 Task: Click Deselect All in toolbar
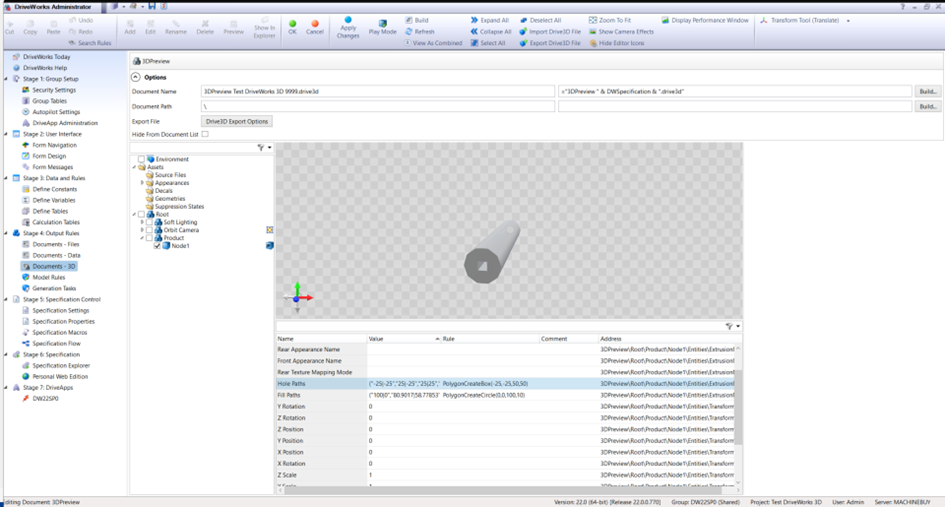(540, 20)
